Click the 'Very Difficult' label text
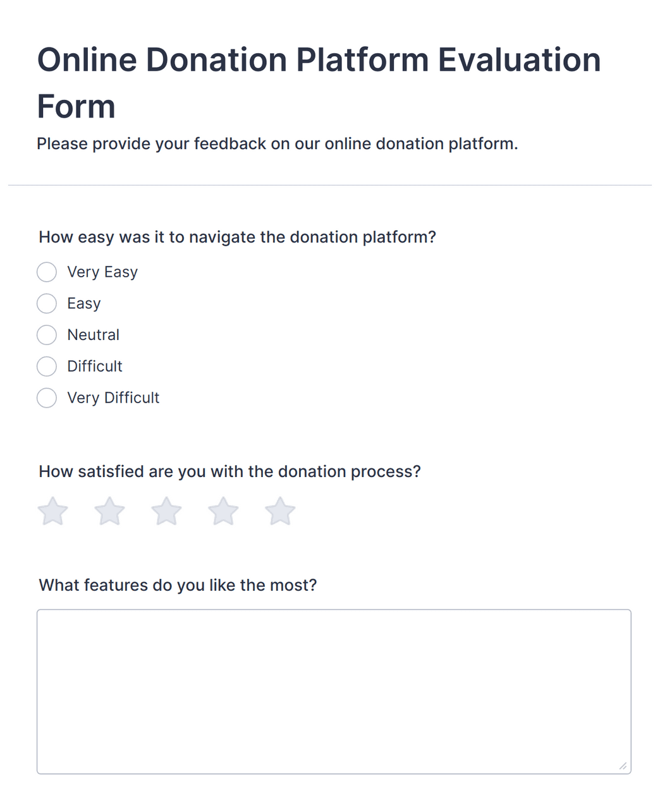The height and width of the screenshot is (812, 660). click(113, 398)
